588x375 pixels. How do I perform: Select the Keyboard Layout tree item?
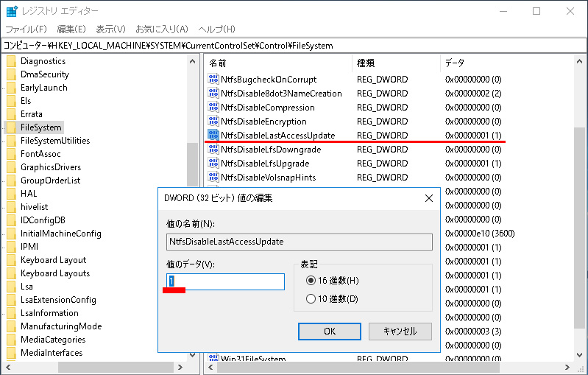tap(53, 260)
